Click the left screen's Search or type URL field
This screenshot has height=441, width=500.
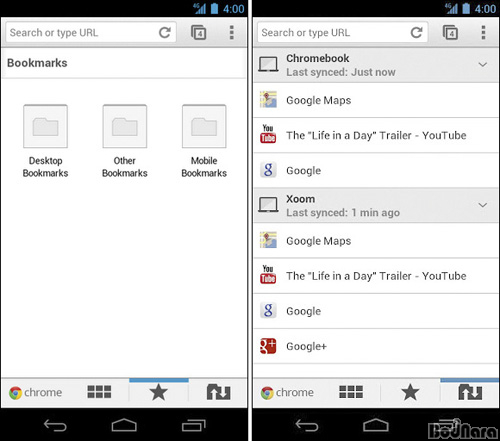coord(91,33)
